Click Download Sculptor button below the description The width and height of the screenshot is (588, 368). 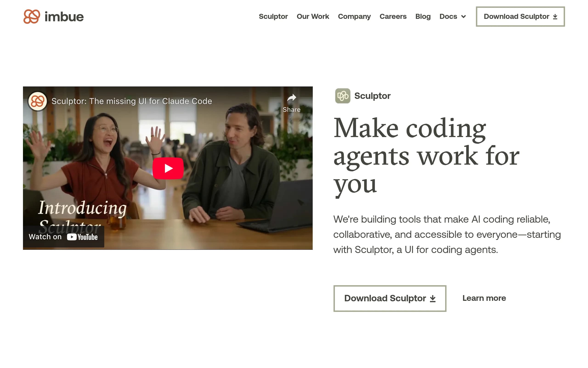[390, 298]
